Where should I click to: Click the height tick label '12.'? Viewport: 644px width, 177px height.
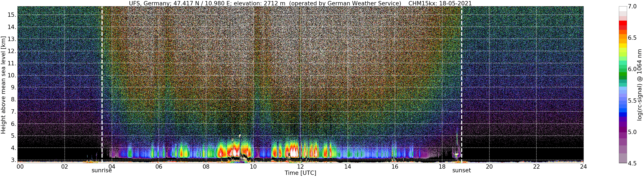12,51
